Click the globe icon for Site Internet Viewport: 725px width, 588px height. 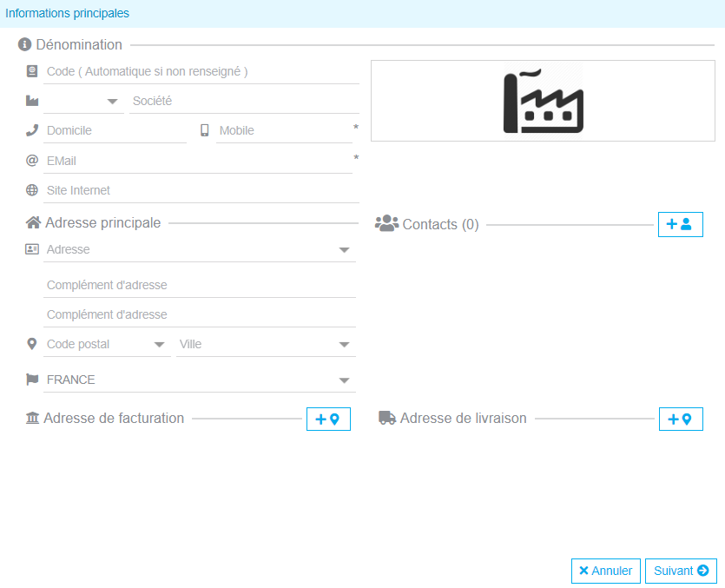tap(32, 190)
